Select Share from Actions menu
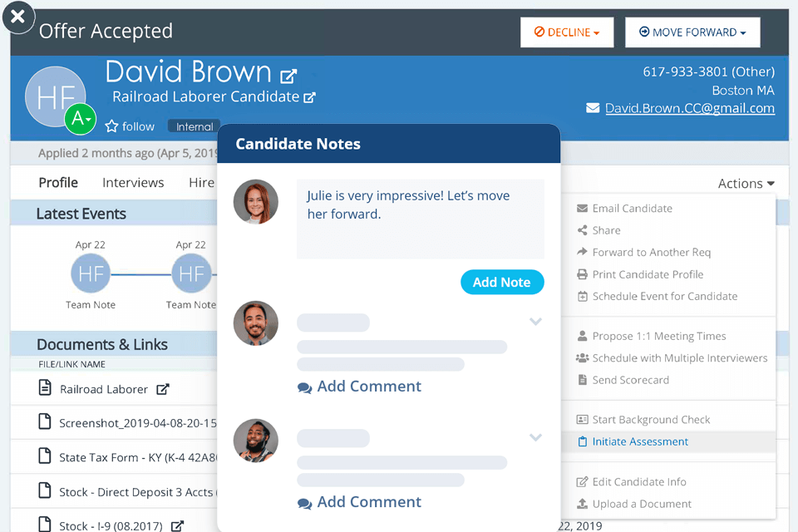 tap(606, 230)
